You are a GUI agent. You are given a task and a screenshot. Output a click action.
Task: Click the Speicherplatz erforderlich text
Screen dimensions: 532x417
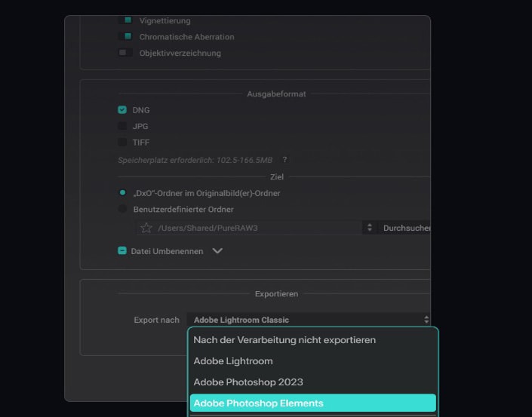195,160
